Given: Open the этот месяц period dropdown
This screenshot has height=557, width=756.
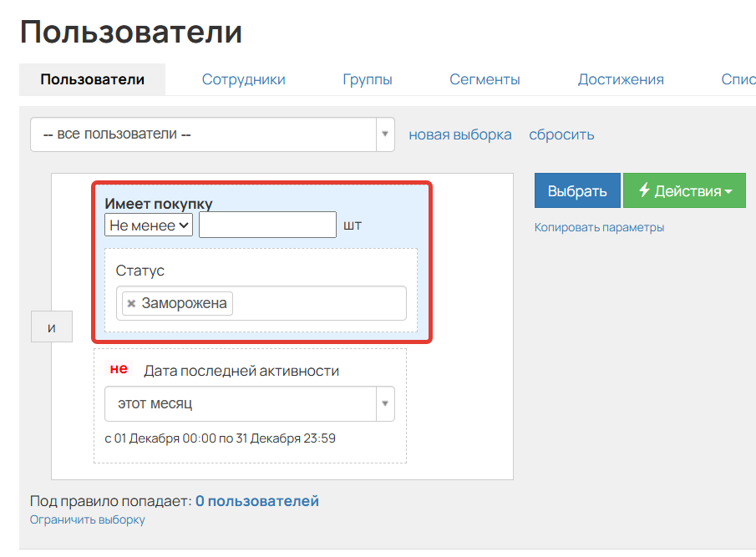Looking at the screenshot, I should (x=242, y=403).
